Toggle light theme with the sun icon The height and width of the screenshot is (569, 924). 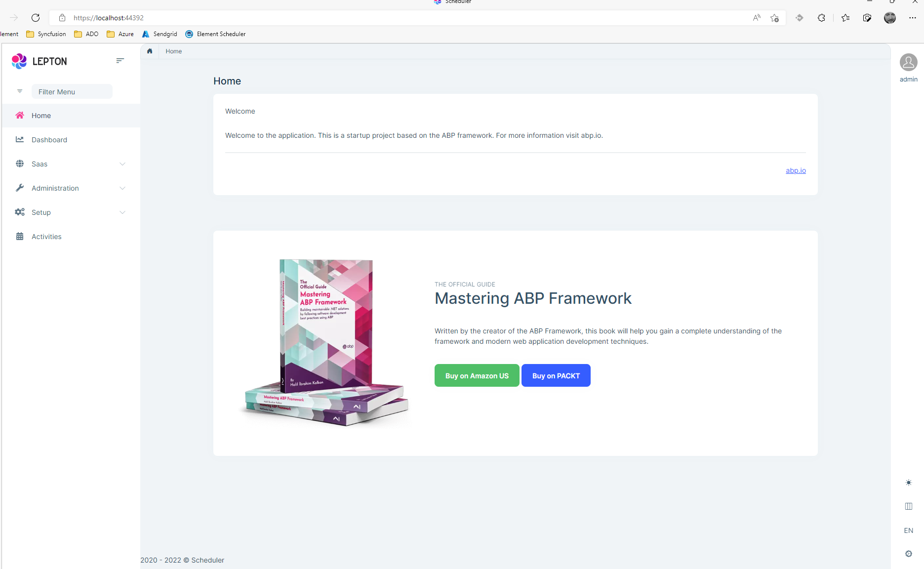(x=908, y=483)
